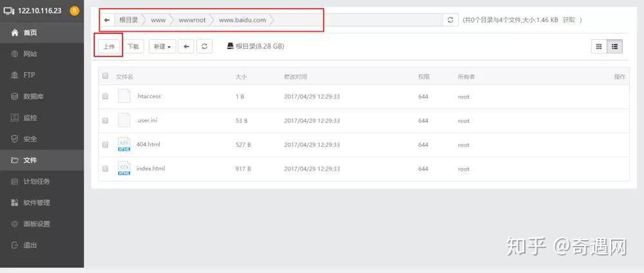Click the shield icon beside 安全
This screenshot has width=644, height=273.
[x=15, y=139]
